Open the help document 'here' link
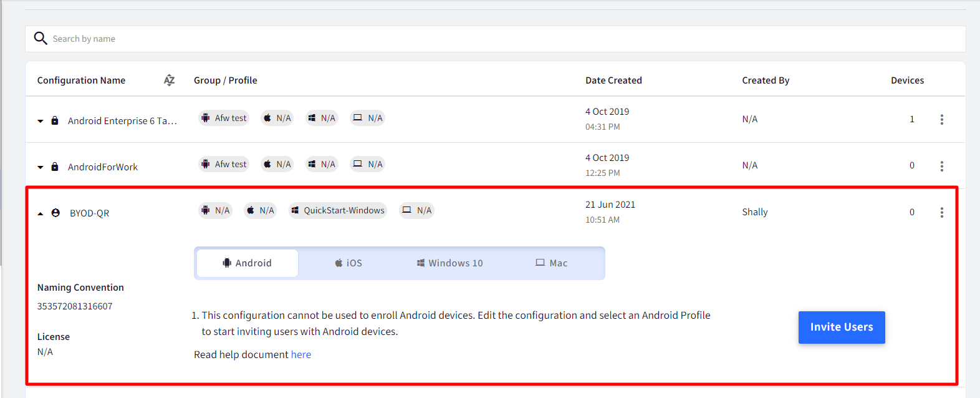 (301, 354)
